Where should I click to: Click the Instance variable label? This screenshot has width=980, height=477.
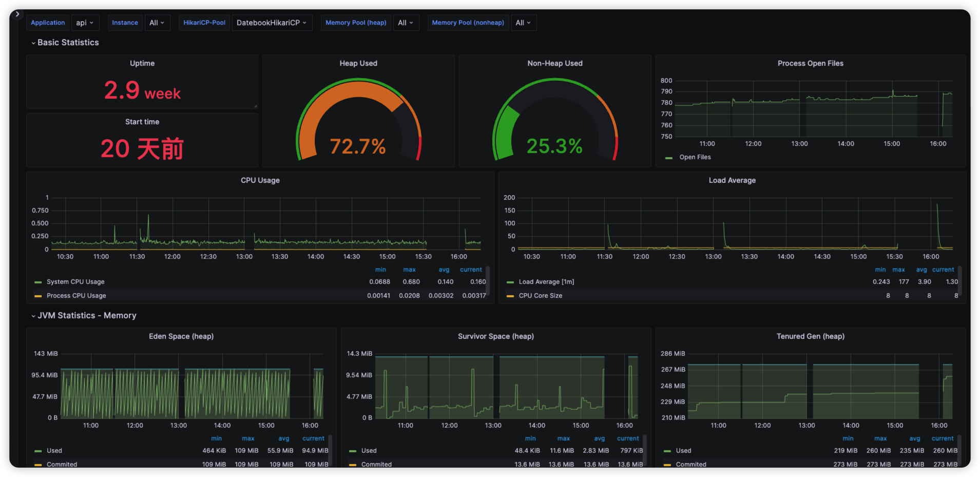click(125, 23)
